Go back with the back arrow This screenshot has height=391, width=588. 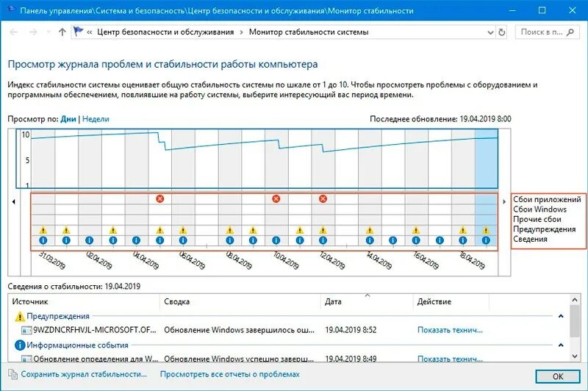pos(14,32)
